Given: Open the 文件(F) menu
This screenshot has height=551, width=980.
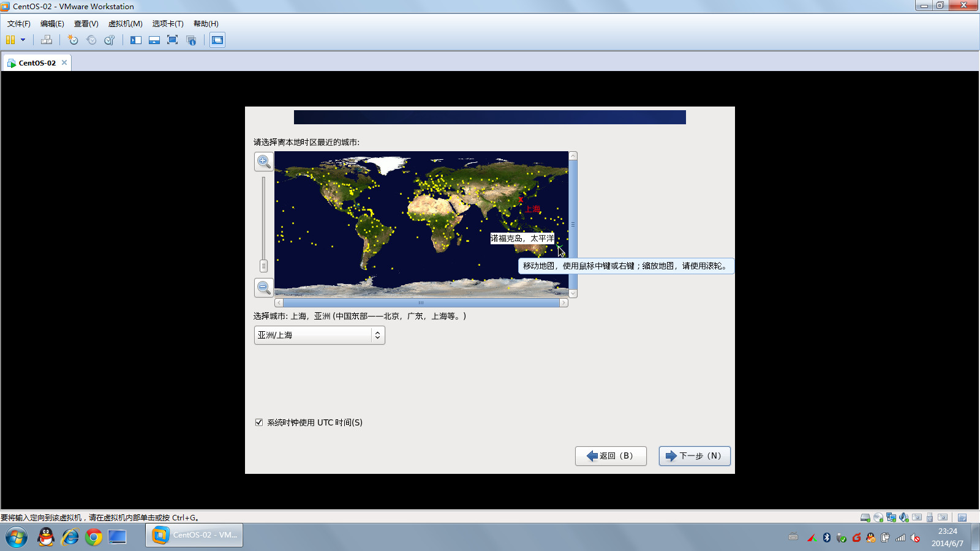Looking at the screenshot, I should click(x=19, y=24).
